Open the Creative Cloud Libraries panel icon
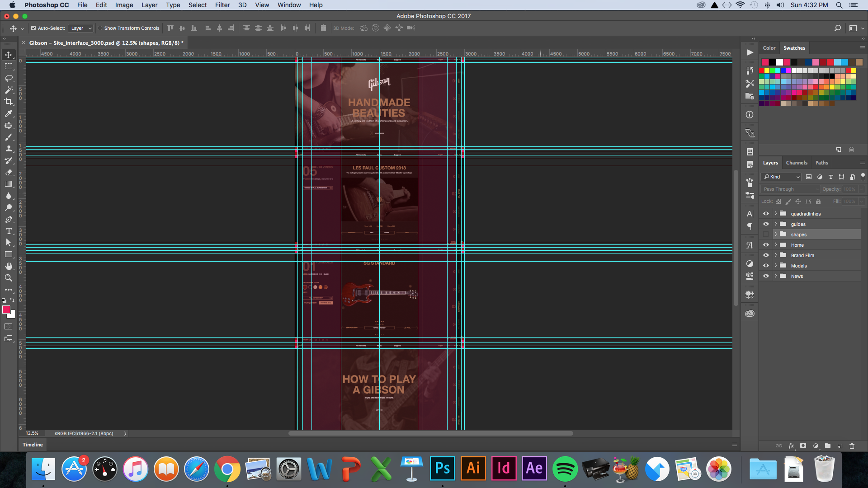This screenshot has height=488, width=868. [750, 313]
